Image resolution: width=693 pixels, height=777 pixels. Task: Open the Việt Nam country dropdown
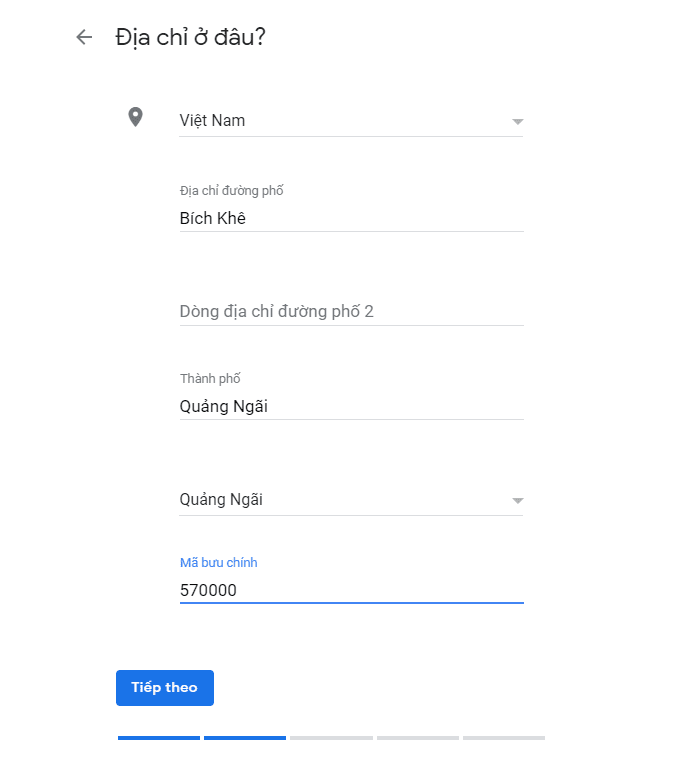point(340,121)
